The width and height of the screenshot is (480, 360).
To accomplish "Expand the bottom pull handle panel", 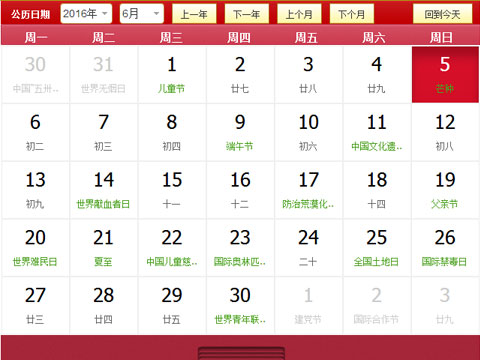I will (x=241, y=353).
